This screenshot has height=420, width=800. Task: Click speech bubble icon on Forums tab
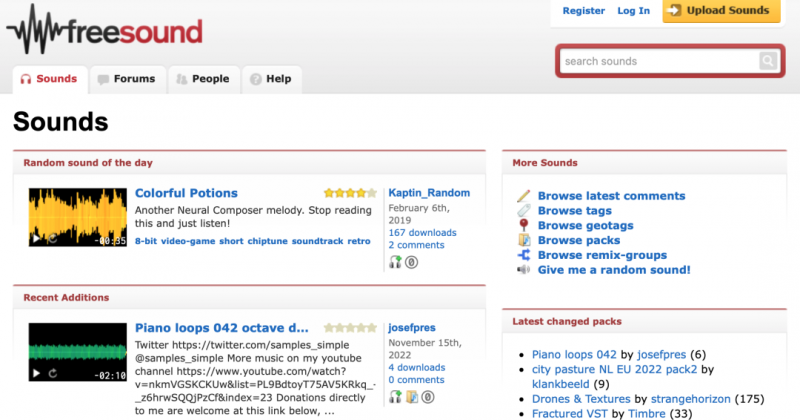[x=103, y=79]
